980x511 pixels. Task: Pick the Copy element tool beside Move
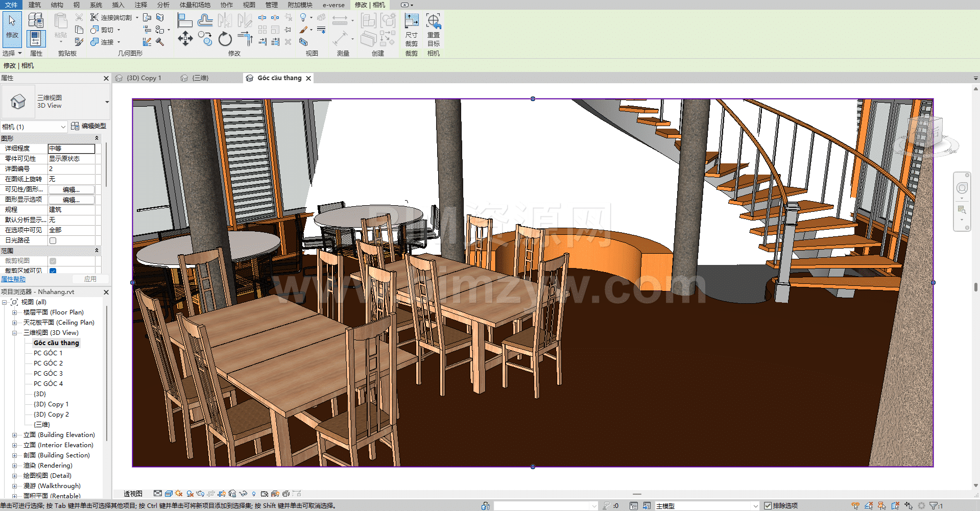click(x=205, y=38)
